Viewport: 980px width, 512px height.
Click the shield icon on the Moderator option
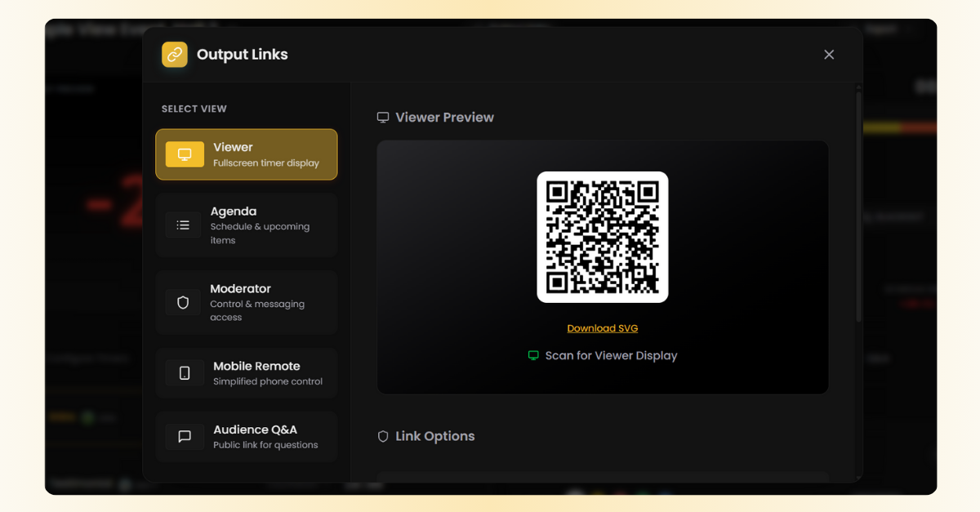183,302
